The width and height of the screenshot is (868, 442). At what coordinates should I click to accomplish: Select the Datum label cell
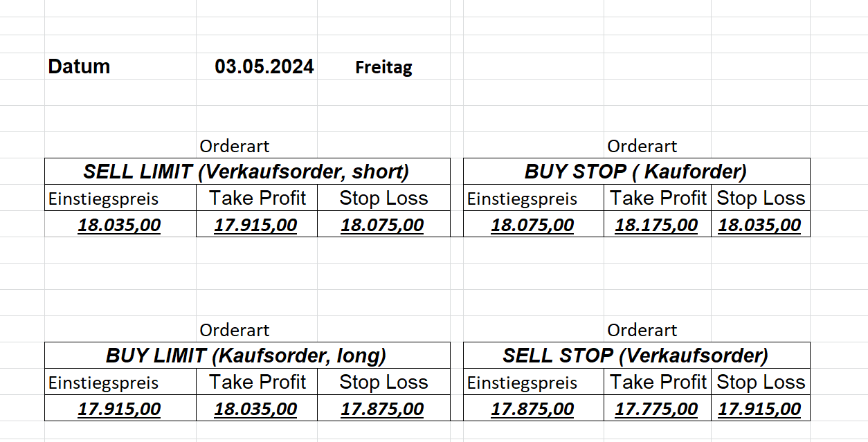tap(79, 67)
